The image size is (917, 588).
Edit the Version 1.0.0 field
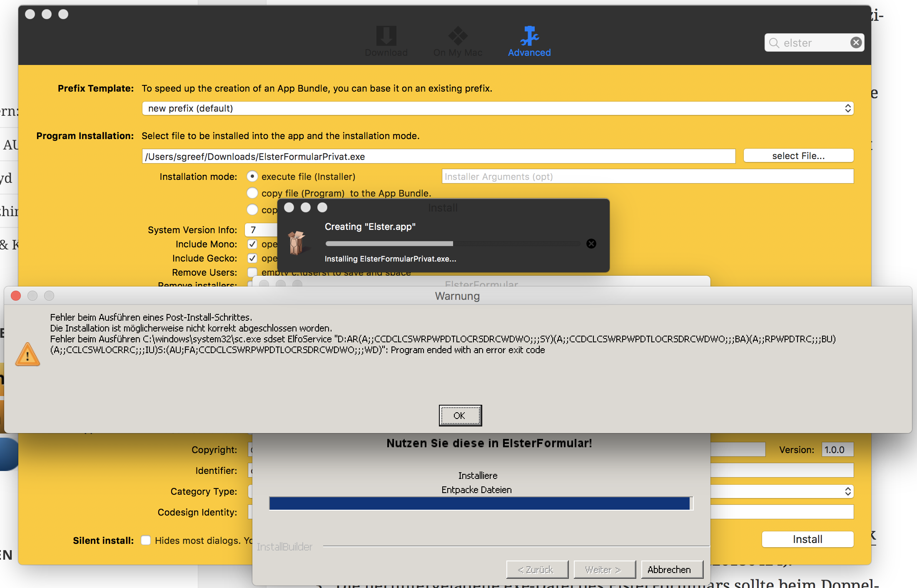837,450
